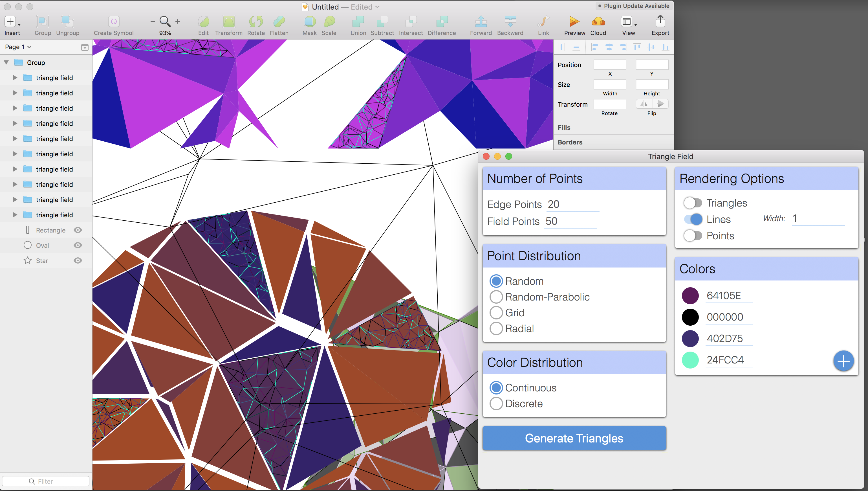
Task: Expand the fifth triangle field folder
Action: pos(15,139)
